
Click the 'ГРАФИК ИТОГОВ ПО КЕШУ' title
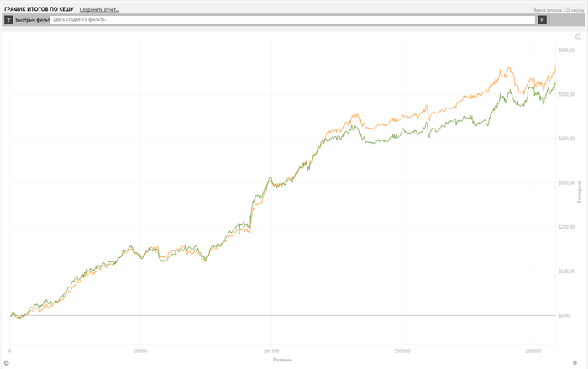click(x=39, y=9)
